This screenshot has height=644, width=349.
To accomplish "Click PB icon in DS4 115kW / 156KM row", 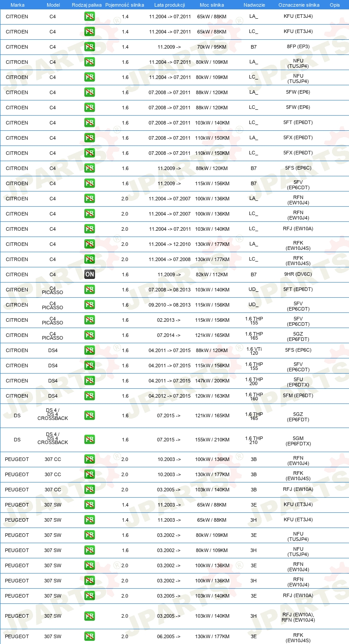I will click(89, 366).
